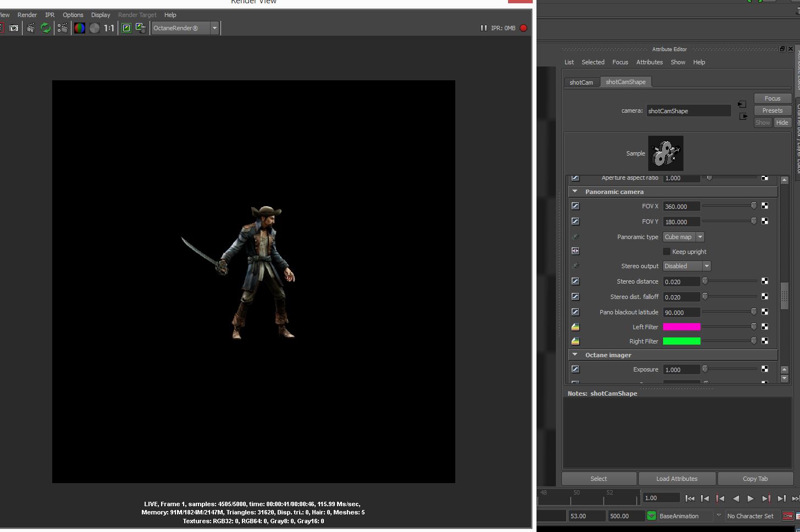Collapse the Panoramic camera section
This screenshot has height=532, width=800.
[x=575, y=192]
